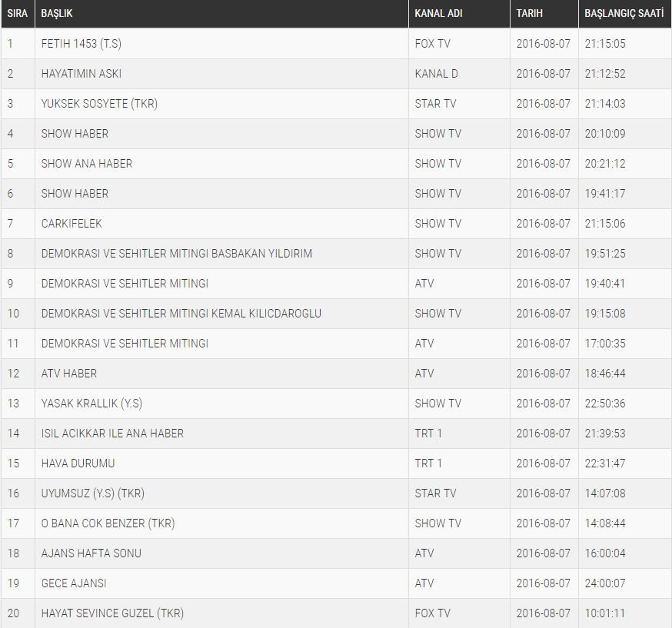The width and height of the screenshot is (672, 628).
Task: Select YASAK KRALLIK (Y.S) title
Action: coord(91,404)
